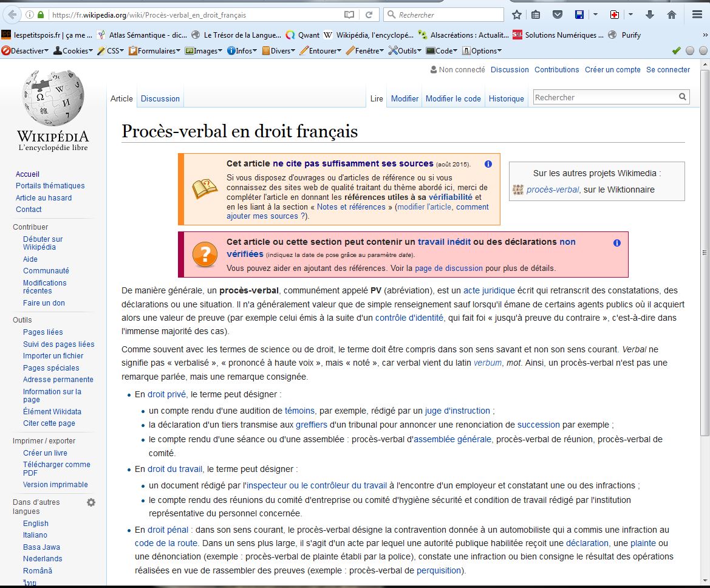Switch to the Discussion tab
Viewport: 710px width, 588px height.
pos(160,98)
